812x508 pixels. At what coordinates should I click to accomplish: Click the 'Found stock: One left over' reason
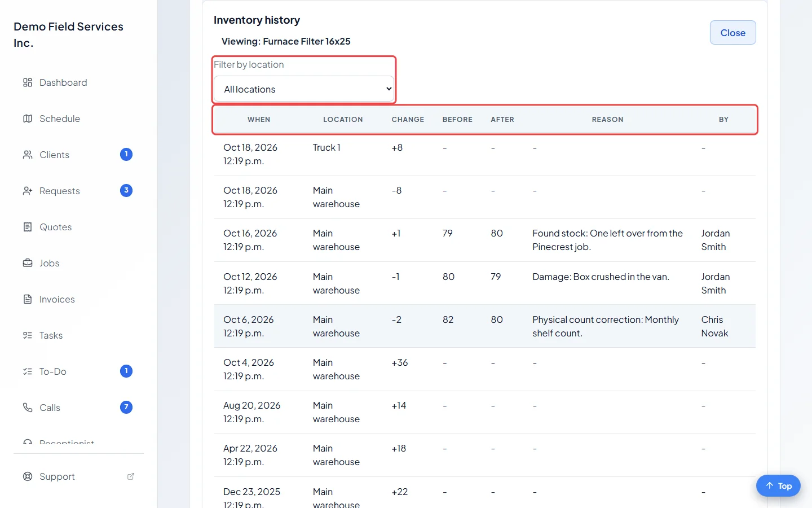(607, 240)
